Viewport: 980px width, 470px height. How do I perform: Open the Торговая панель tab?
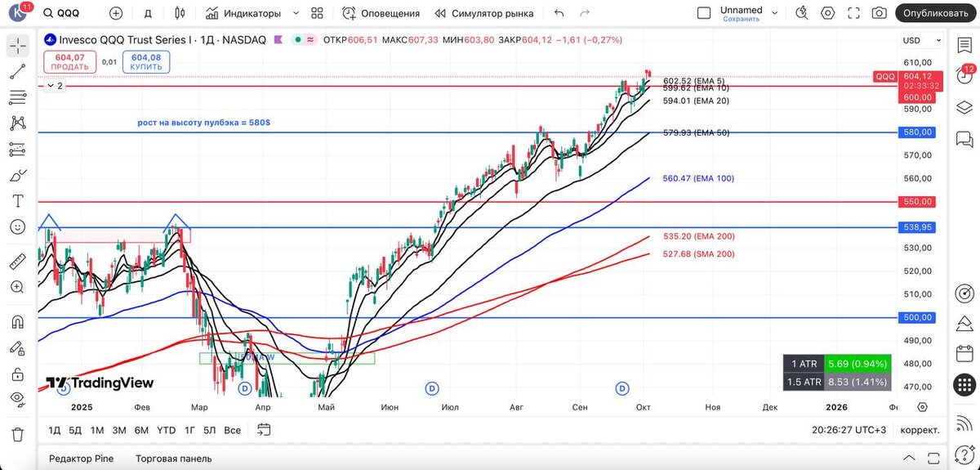(x=173, y=458)
